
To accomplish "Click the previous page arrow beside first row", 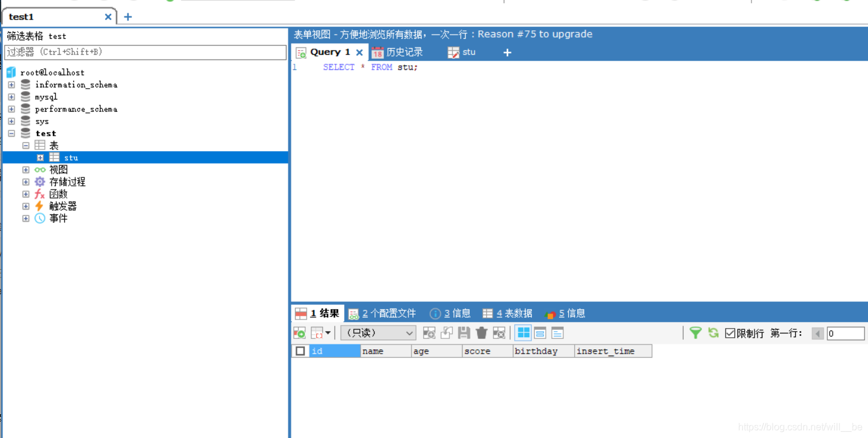I will [x=818, y=334].
